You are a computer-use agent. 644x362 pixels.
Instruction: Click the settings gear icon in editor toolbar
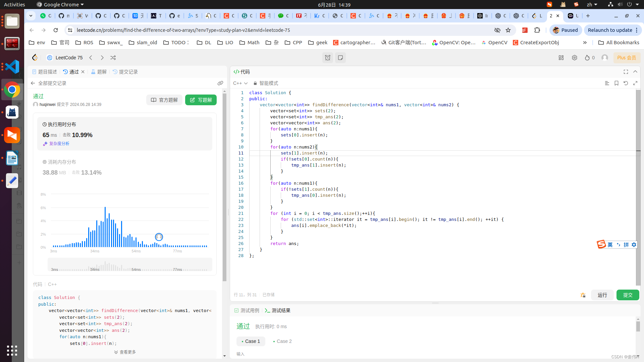575,58
